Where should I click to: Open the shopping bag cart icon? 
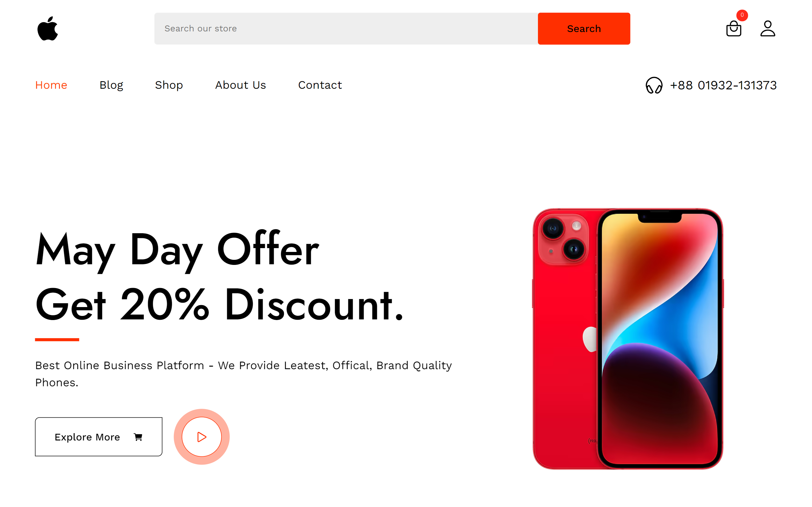[x=733, y=29]
